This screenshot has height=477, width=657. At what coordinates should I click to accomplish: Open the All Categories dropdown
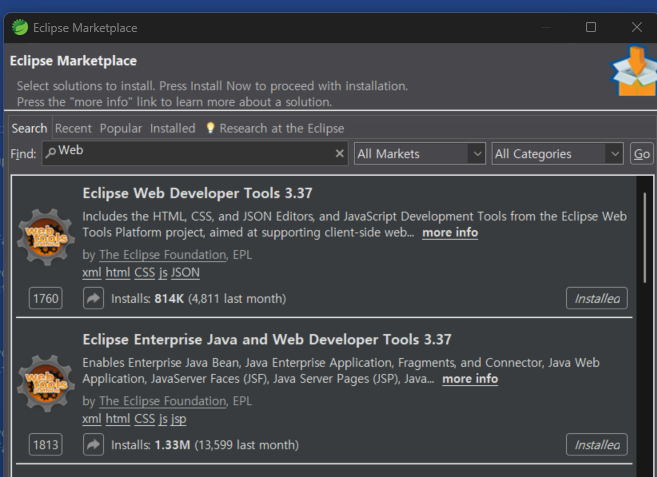[557, 154]
